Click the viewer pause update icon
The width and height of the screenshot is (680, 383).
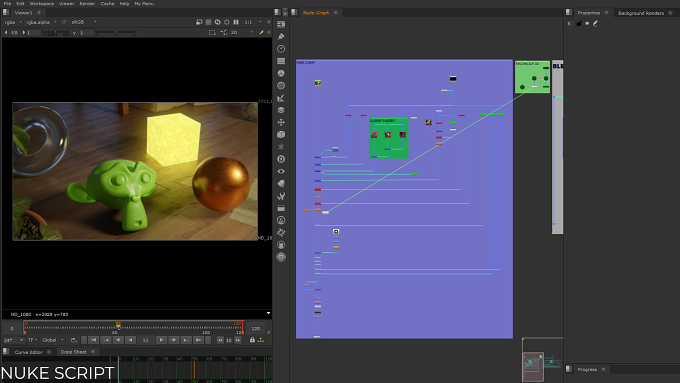click(x=236, y=22)
